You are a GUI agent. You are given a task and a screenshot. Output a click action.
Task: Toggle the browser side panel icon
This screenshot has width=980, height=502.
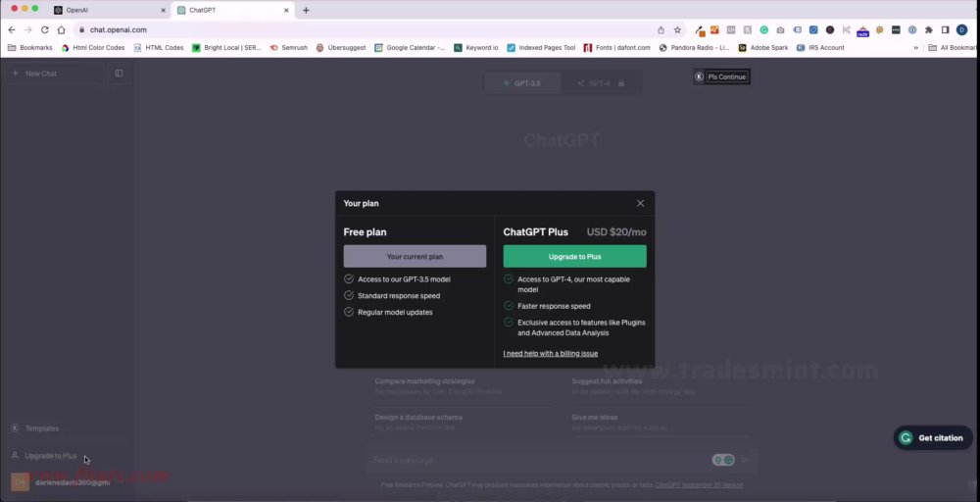pos(945,29)
